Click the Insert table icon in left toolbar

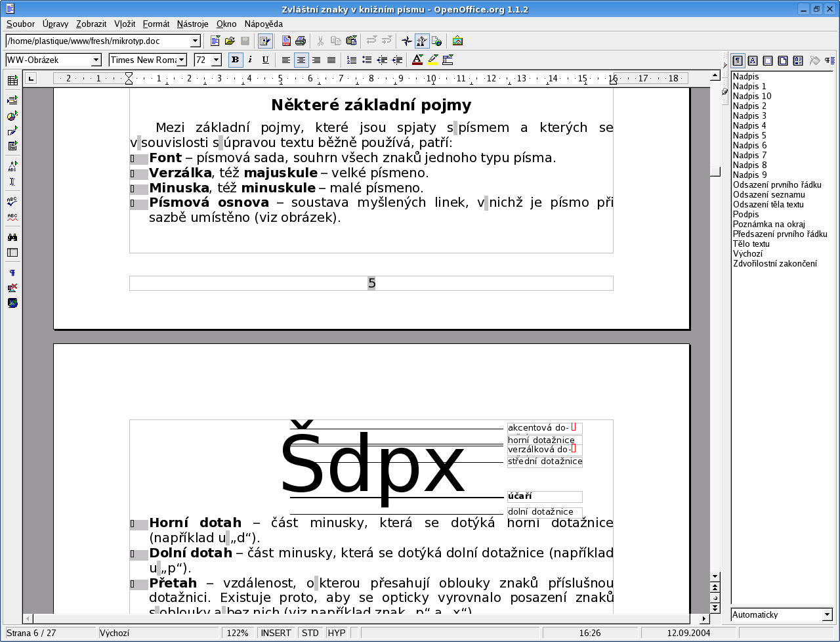coord(12,81)
